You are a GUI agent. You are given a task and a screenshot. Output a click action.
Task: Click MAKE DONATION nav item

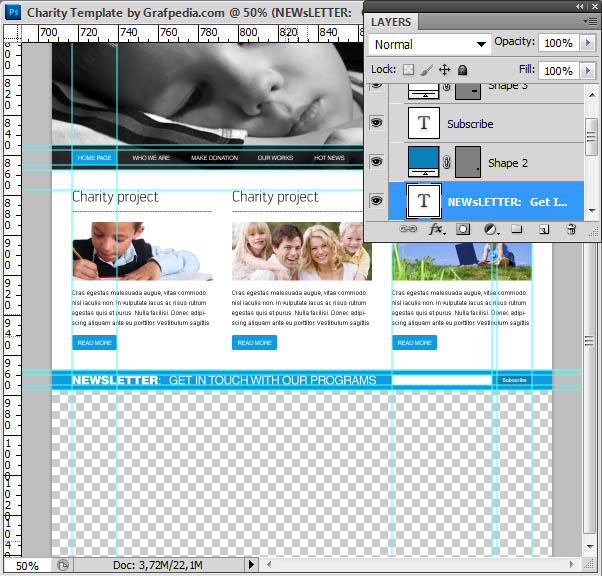pos(214,158)
